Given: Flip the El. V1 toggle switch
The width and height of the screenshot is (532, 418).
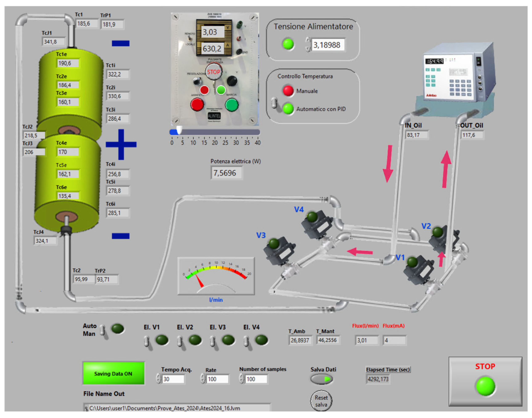Looking at the screenshot, I should tap(147, 342).
